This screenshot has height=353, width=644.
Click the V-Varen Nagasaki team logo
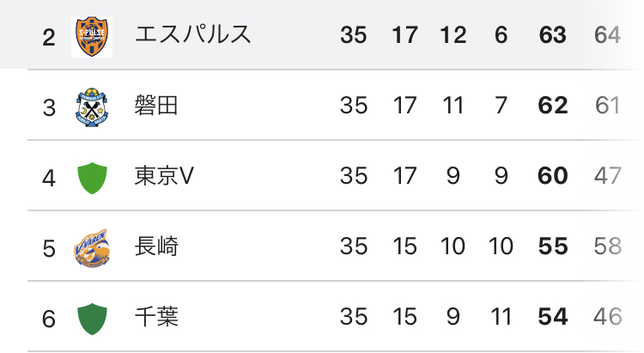coord(92,248)
